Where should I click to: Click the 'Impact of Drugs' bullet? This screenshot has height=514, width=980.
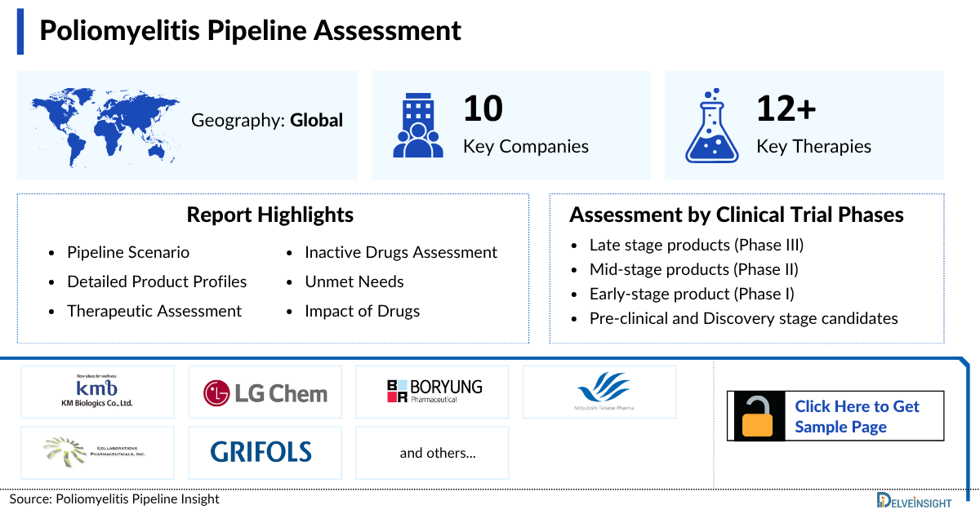(x=363, y=311)
